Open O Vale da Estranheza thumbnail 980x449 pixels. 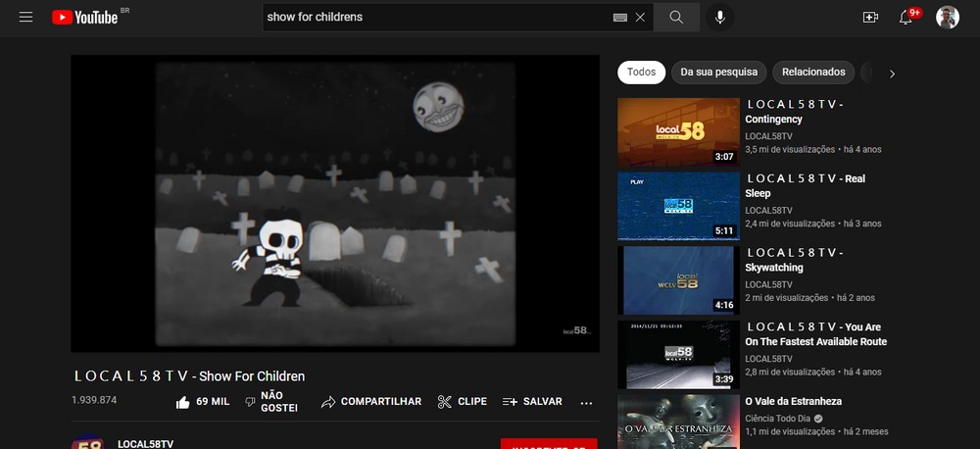(678, 422)
